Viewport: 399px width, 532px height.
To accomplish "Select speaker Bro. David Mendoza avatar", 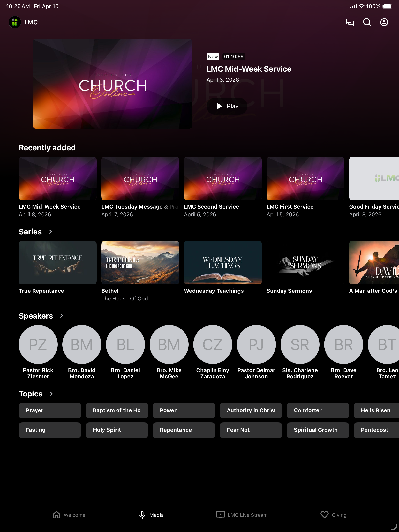I will click(82, 344).
